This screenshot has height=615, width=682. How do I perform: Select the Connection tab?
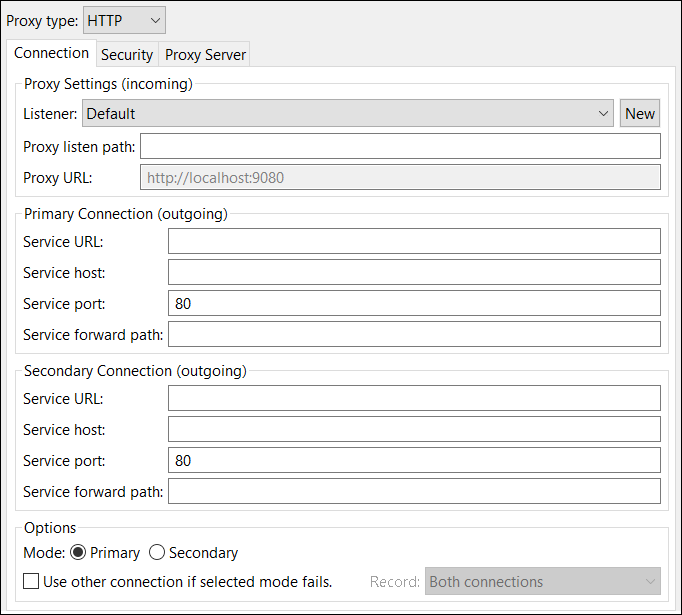[51, 53]
